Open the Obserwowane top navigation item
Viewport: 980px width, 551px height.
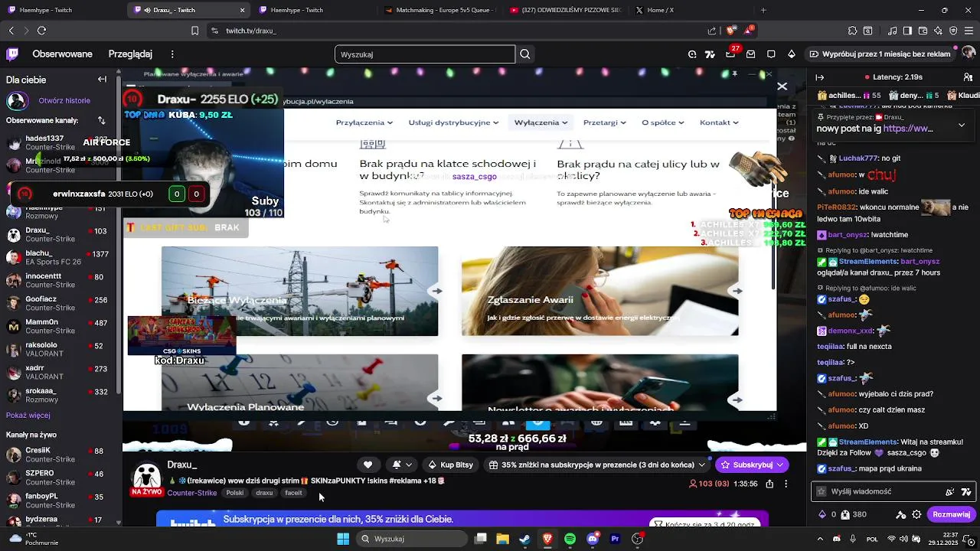pyautogui.click(x=62, y=54)
